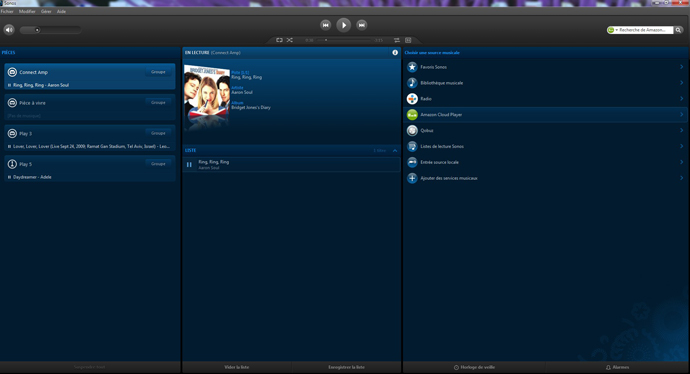Select Ring, Ring, Ring in the queue
The height and width of the screenshot is (374, 690).
click(291, 165)
